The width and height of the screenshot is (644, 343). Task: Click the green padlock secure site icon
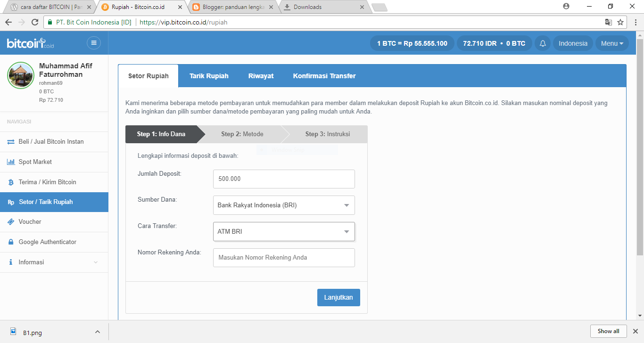coord(50,22)
